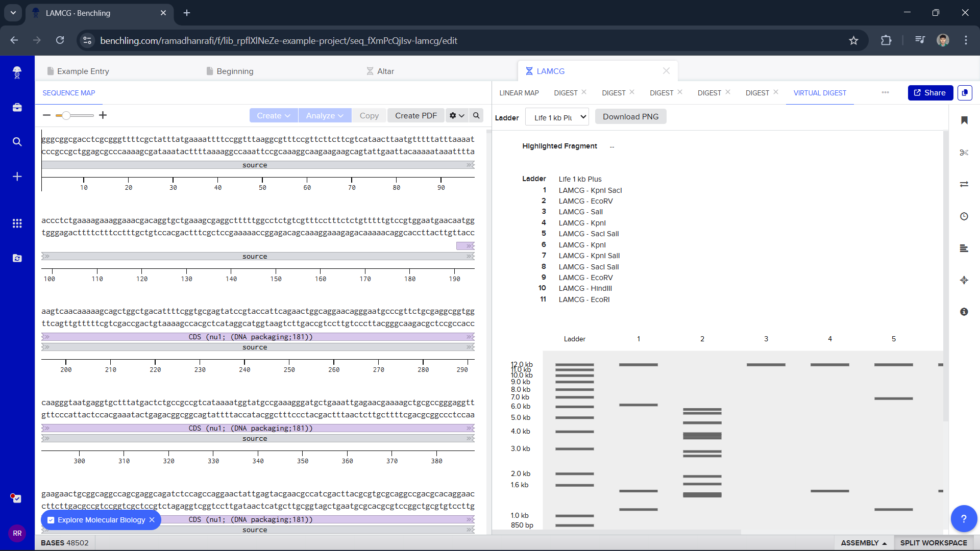Image resolution: width=980 pixels, height=551 pixels.
Task: Open the Example Entry tab
Action: tap(83, 71)
